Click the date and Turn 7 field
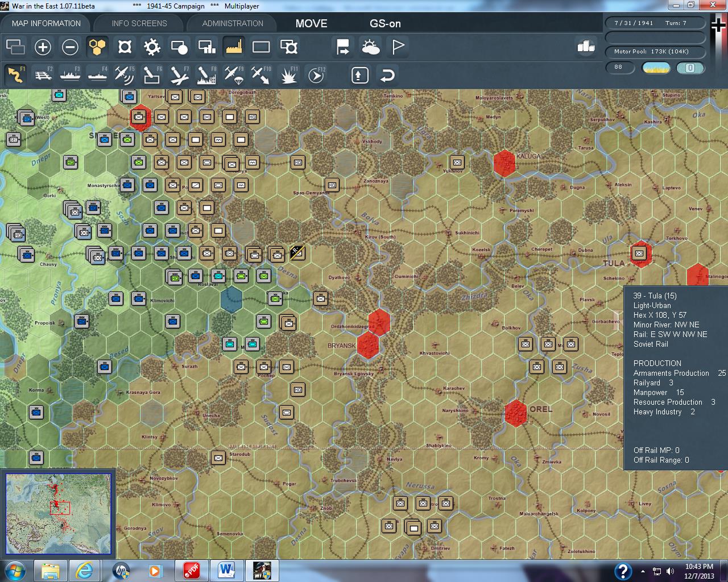Screen dimensions: 728x582 point(655,23)
